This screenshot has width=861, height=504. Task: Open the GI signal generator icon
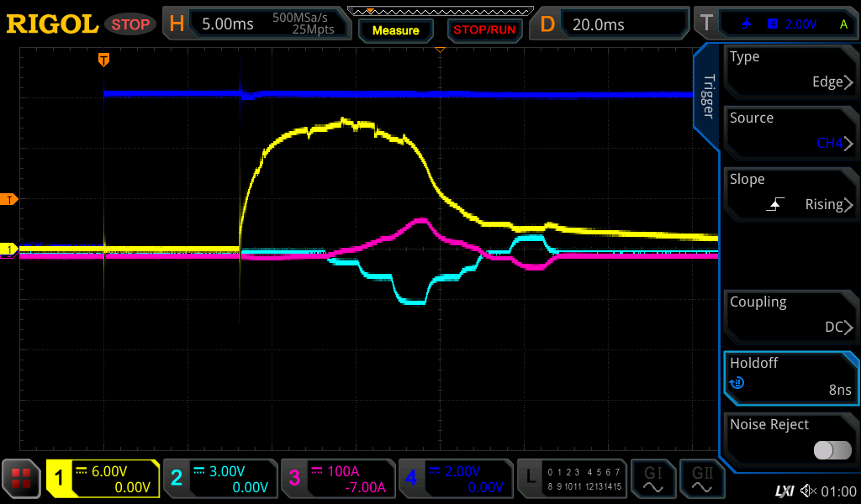click(x=652, y=479)
